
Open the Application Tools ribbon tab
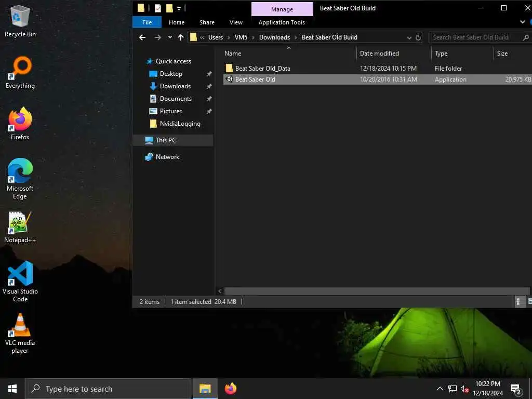282,22
